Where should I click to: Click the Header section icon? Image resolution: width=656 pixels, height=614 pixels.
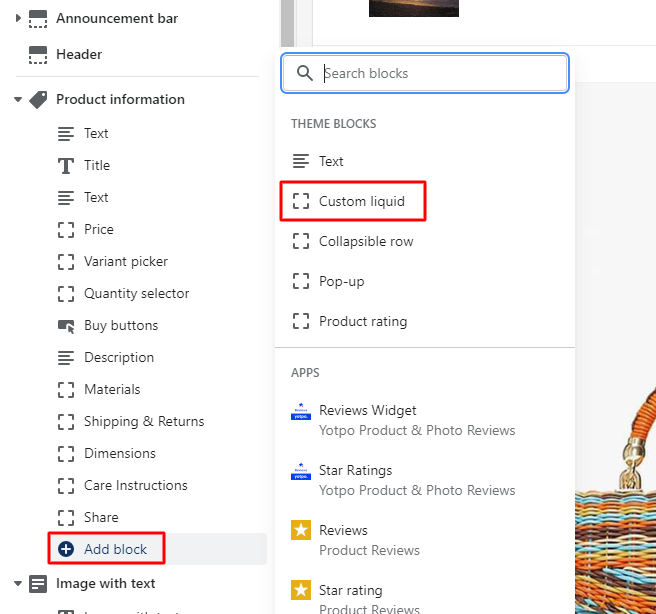(38, 54)
